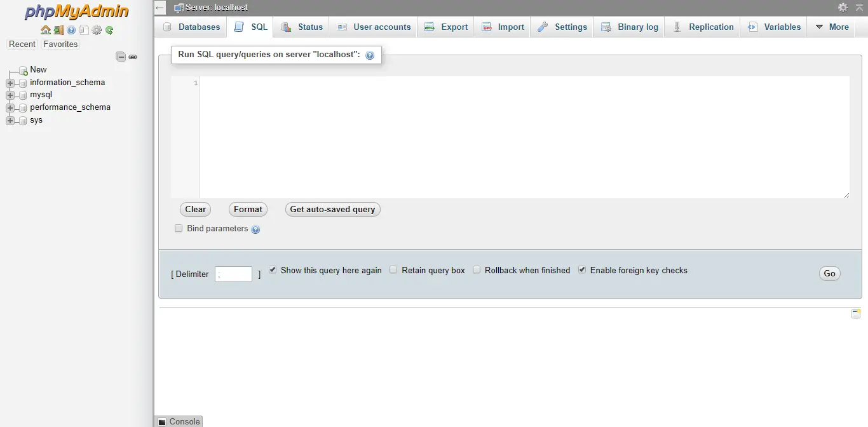Screen dimensions: 868x427
Task: Expand the information_schema database tree
Action: tap(10, 83)
